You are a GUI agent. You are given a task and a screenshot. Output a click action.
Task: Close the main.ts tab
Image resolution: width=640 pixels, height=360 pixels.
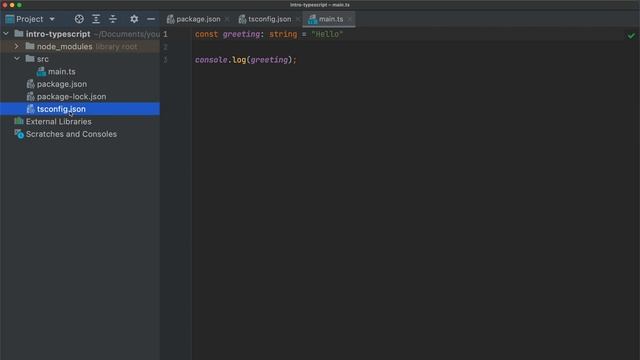tap(350, 19)
